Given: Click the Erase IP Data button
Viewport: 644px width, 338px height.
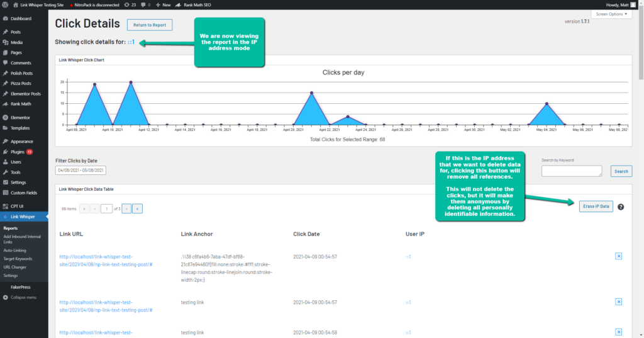Looking at the screenshot, I should (596, 206).
